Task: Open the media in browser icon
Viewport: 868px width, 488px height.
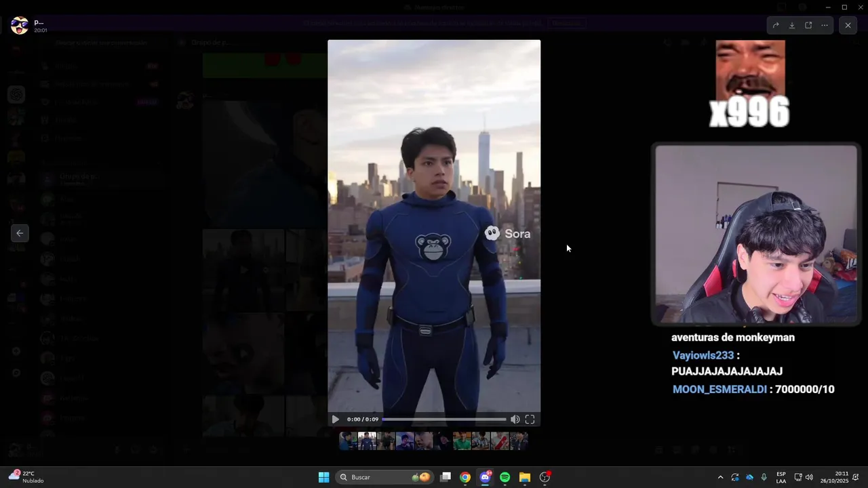Action: click(x=808, y=25)
